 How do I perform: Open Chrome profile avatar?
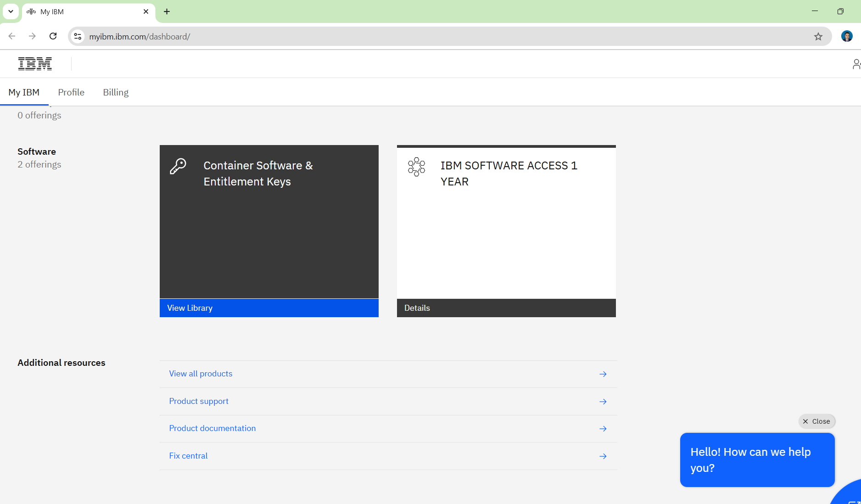pyautogui.click(x=847, y=36)
